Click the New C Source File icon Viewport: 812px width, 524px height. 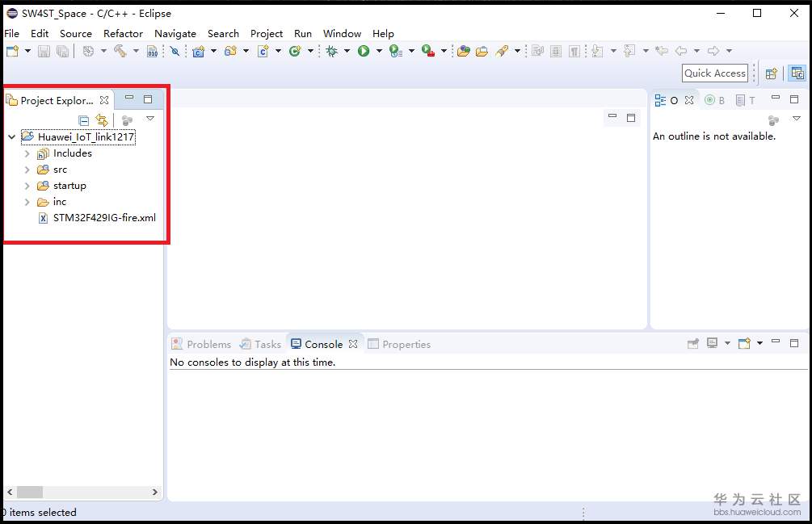263,51
